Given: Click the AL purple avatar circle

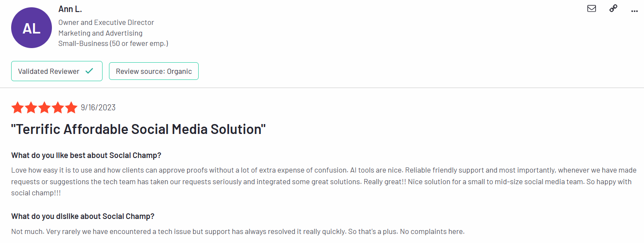Looking at the screenshot, I should (31, 28).
